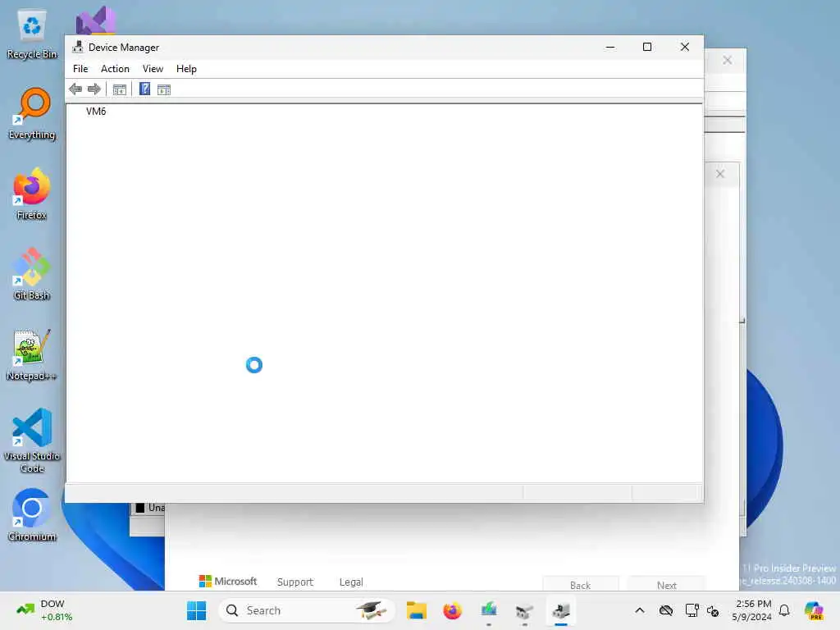Select the Chromium desktop shortcut
Viewport: 840px width, 630px height.
[x=32, y=515]
